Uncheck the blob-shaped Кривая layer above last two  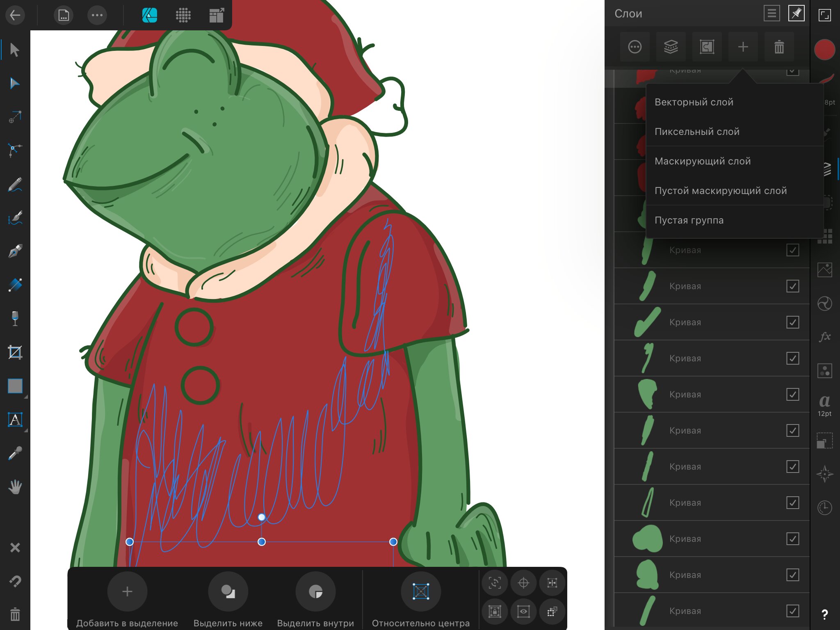pyautogui.click(x=792, y=539)
